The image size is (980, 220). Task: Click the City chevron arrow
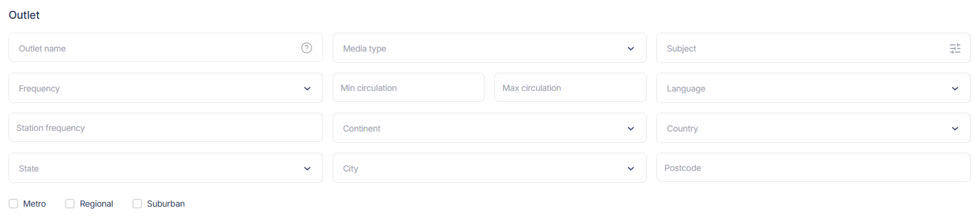pos(631,168)
